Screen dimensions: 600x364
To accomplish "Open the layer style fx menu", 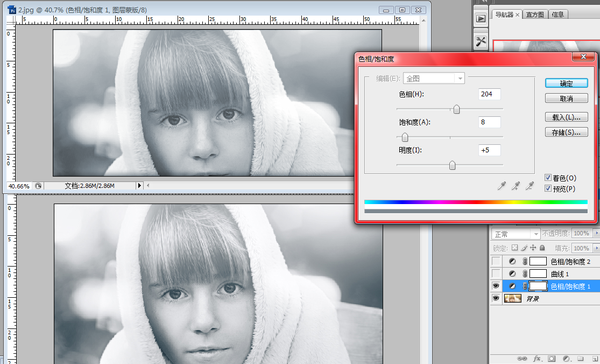I will (537, 359).
